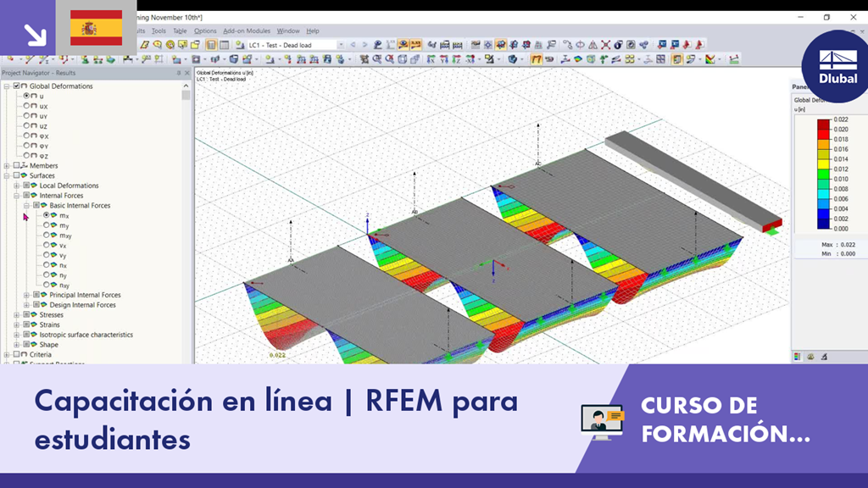Enable the Members results checkbox
The width and height of the screenshot is (868, 488).
click(x=17, y=165)
